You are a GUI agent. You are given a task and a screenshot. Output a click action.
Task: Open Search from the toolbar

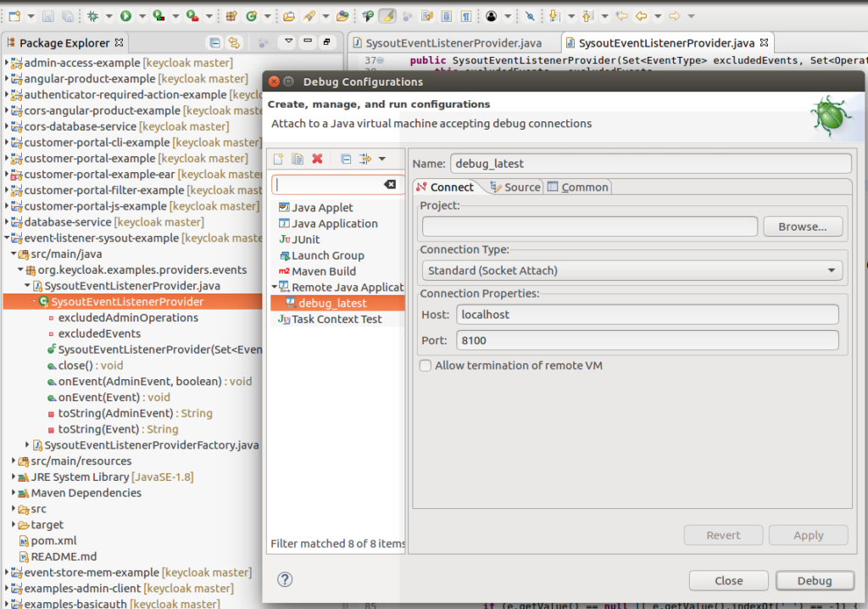(x=310, y=14)
